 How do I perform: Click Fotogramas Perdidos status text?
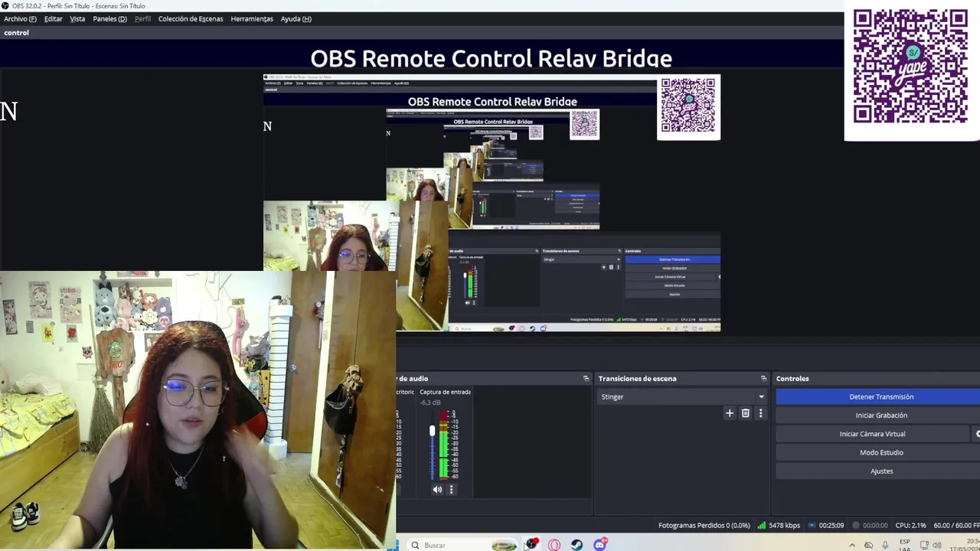click(x=704, y=526)
